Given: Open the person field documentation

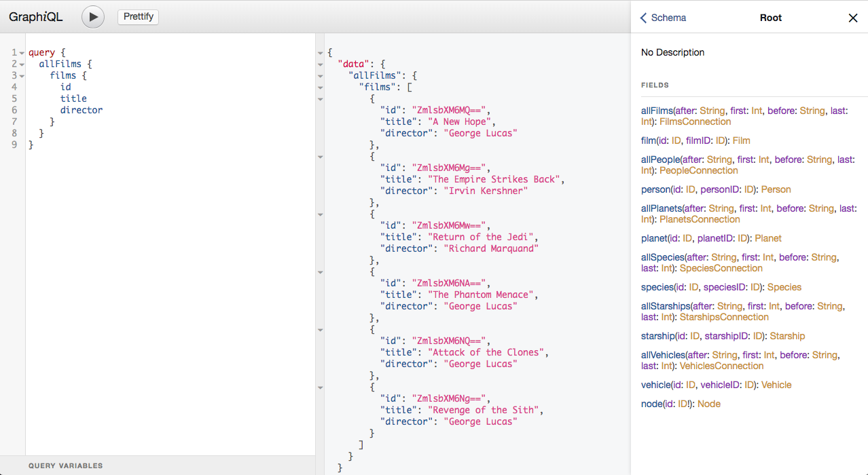Looking at the screenshot, I should pos(654,189).
